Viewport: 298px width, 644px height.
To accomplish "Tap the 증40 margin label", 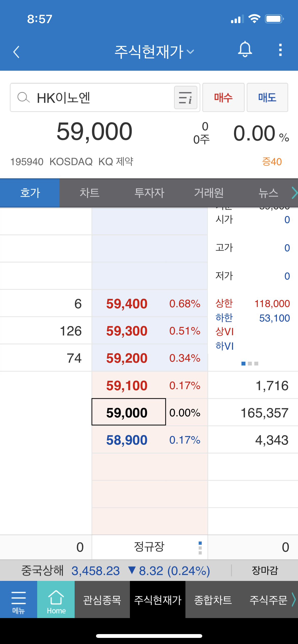I will (272, 162).
